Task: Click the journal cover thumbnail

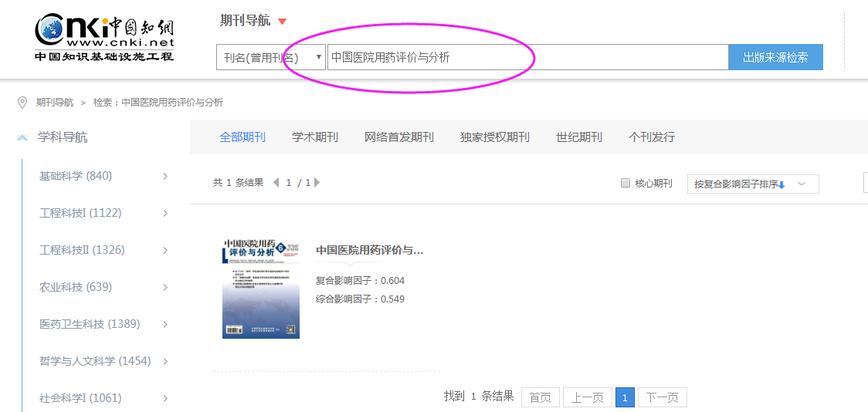Action: tap(261, 287)
